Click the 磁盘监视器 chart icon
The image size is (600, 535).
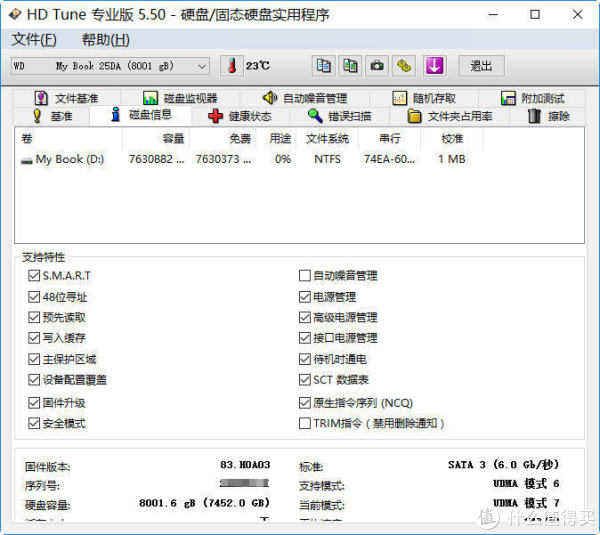click(x=150, y=98)
